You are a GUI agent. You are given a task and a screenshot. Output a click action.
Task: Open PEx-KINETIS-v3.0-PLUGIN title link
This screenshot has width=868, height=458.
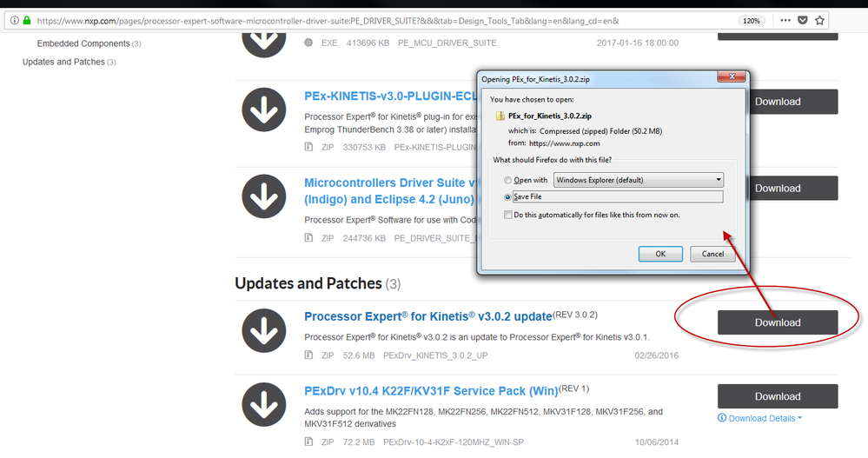point(390,96)
